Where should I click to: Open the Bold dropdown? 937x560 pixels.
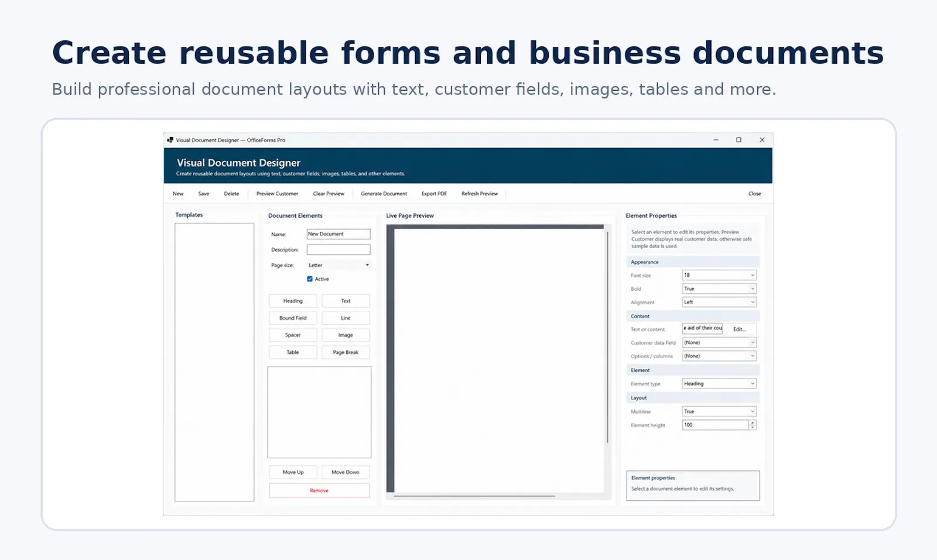pos(719,288)
